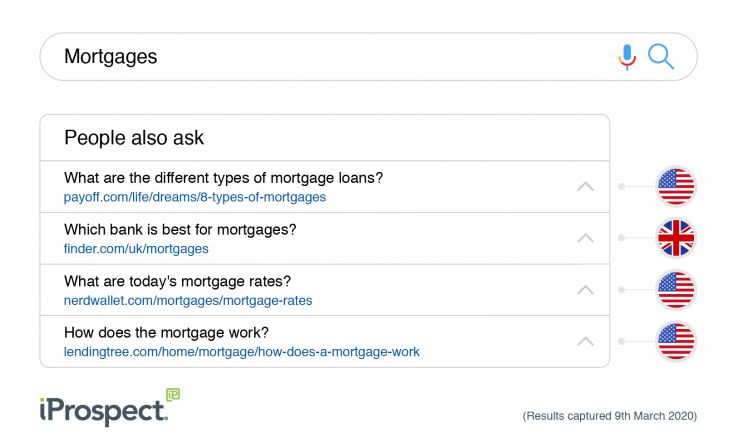Click the microphone voice search icon
This screenshot has height=447, width=738.
point(627,57)
